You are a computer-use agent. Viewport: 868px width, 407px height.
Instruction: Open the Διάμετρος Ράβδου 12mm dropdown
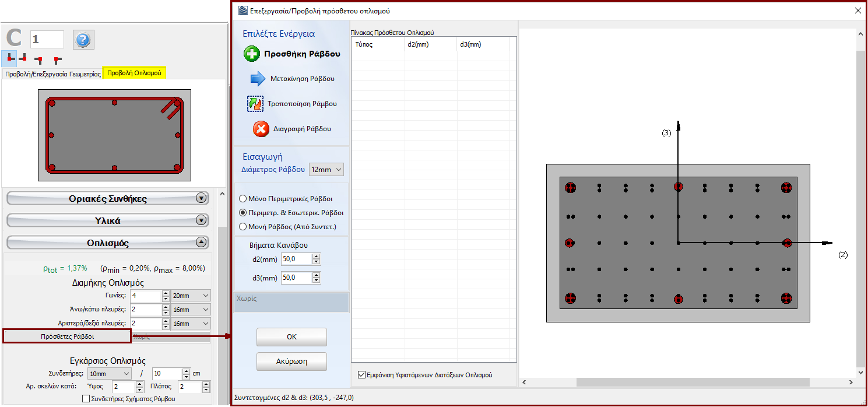(326, 170)
